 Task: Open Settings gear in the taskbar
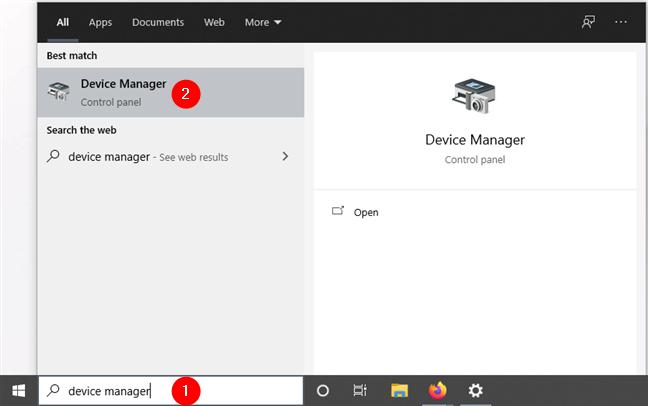(x=475, y=391)
